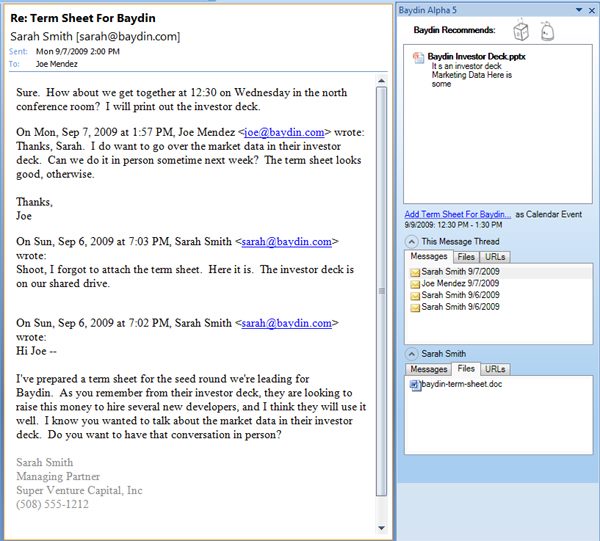Image resolution: width=600 pixels, height=541 pixels.
Task: Click envelope icon beside Sarah Smith 9/7/2009
Action: coord(415,272)
